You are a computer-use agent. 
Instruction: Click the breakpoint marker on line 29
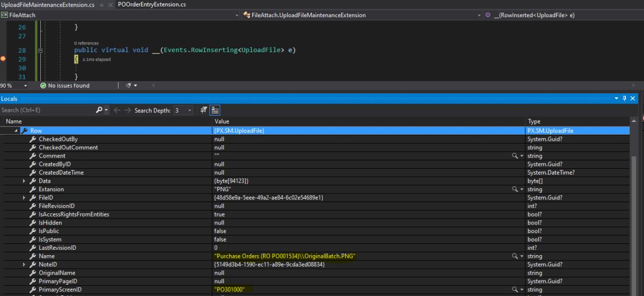3,59
